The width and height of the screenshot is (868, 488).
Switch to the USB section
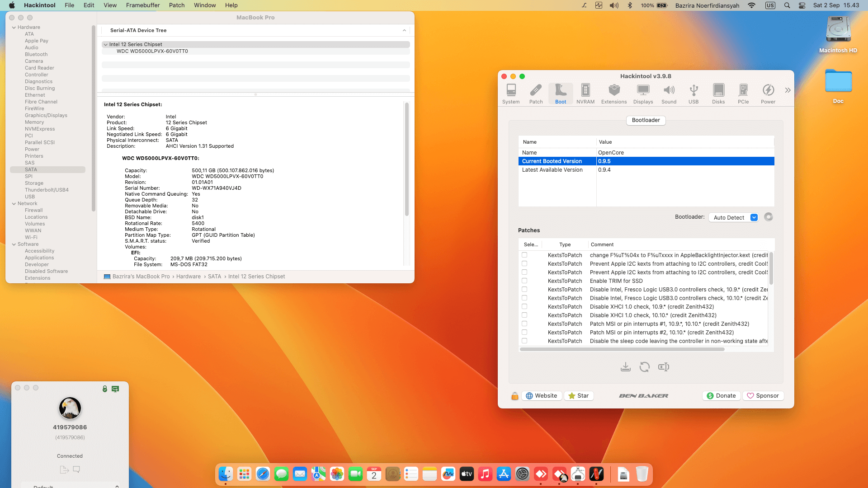(x=693, y=94)
